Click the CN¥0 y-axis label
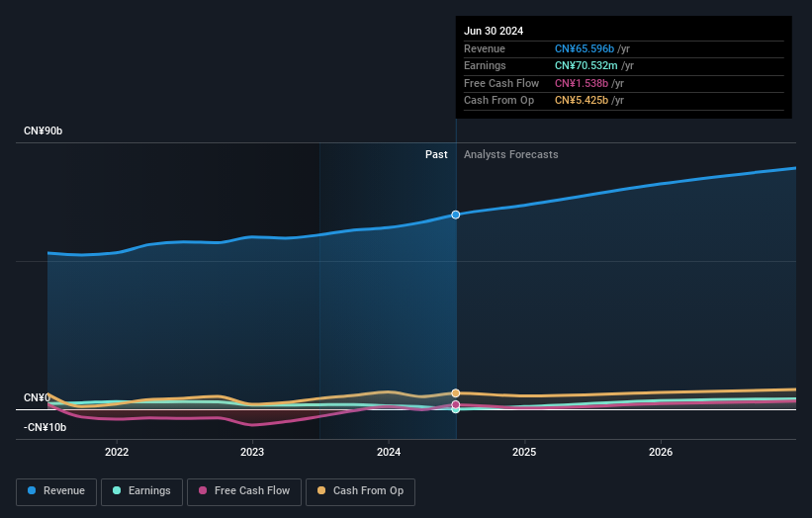This screenshot has height=518, width=812. click(x=37, y=398)
